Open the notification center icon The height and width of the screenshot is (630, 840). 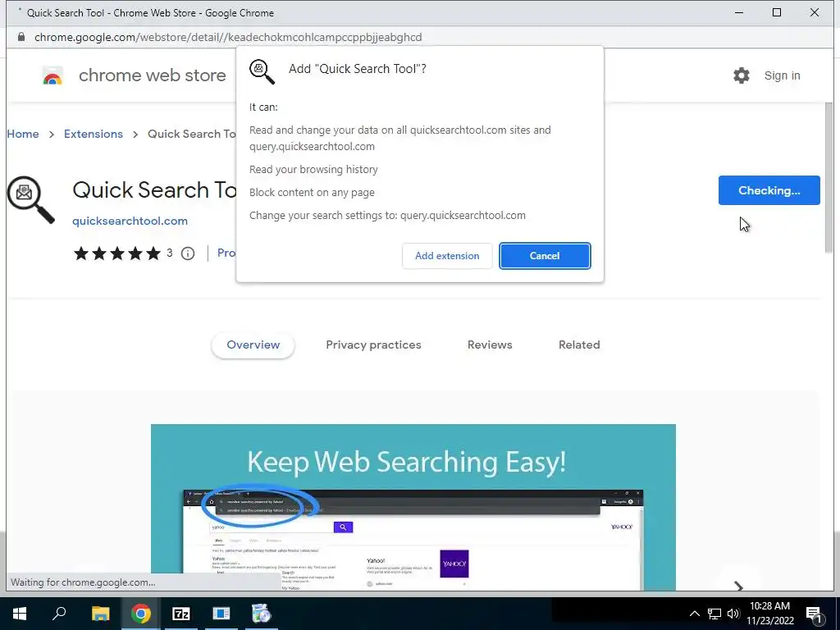pyautogui.click(x=815, y=614)
